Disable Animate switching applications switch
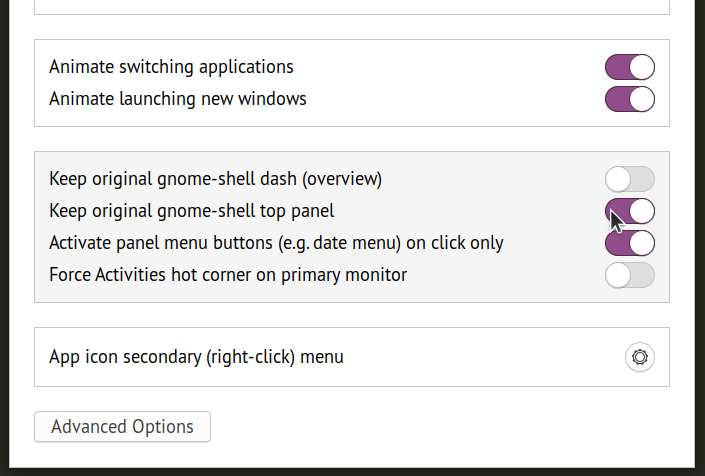 pos(629,67)
